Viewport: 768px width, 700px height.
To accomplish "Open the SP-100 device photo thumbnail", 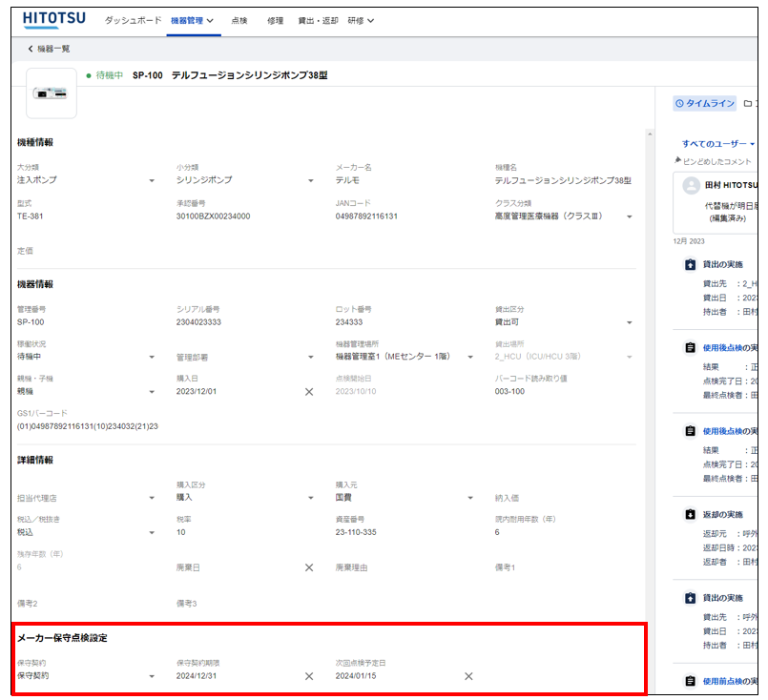I will click(52, 93).
